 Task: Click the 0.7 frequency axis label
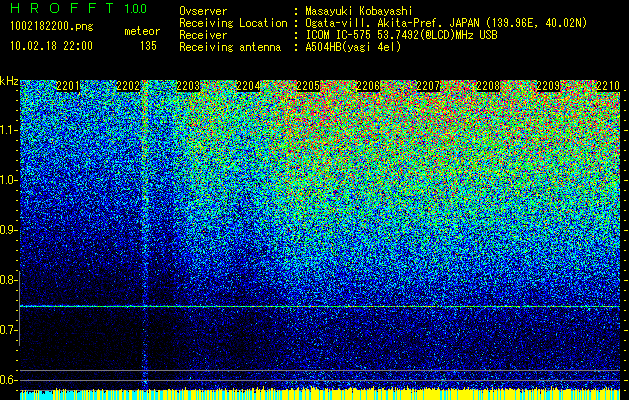pyautogui.click(x=7, y=330)
